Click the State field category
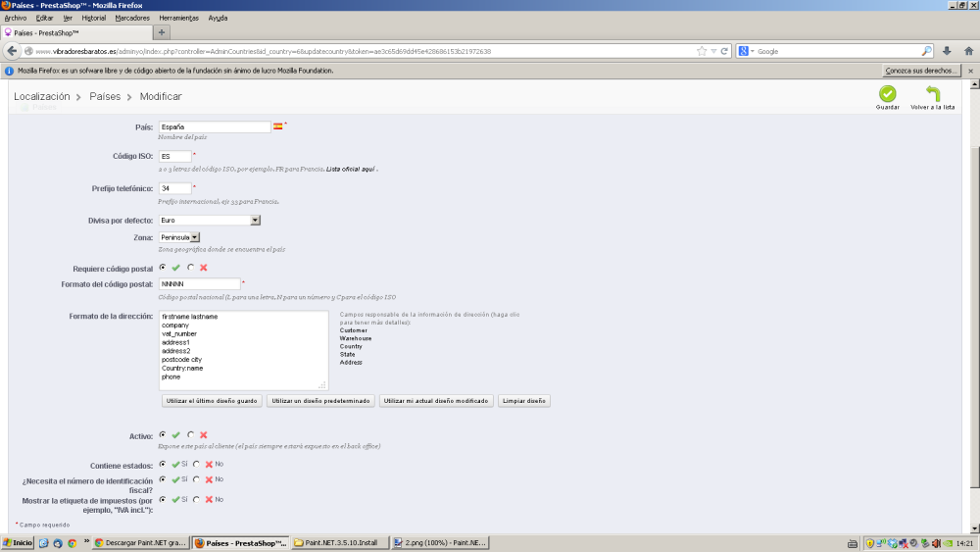The image size is (980, 552). pos(348,355)
